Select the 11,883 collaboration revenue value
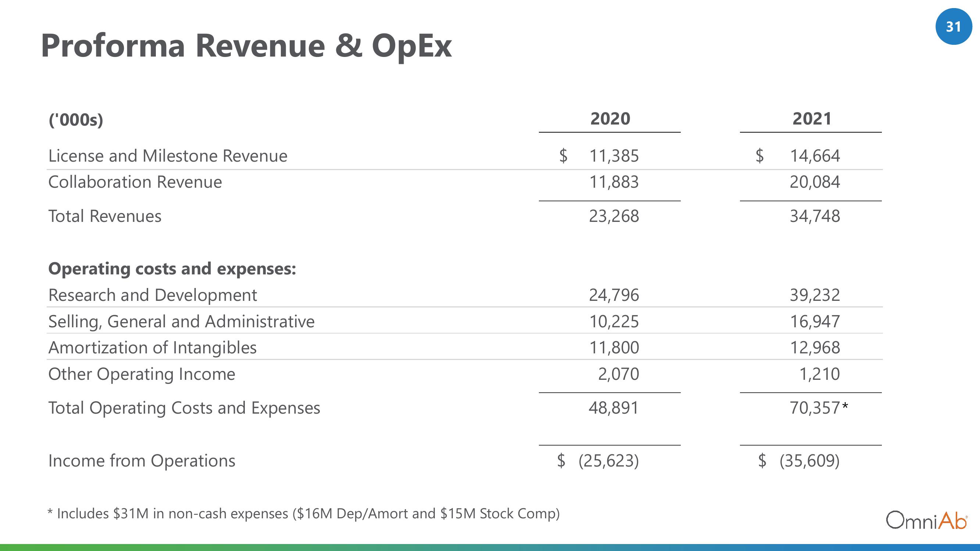Viewport: 980px width, 551px height. [614, 182]
